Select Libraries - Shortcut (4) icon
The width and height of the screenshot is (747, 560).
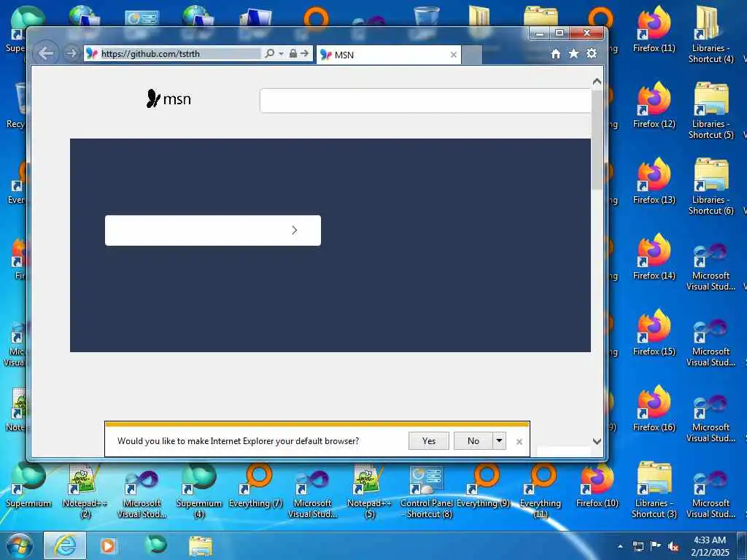711,34
